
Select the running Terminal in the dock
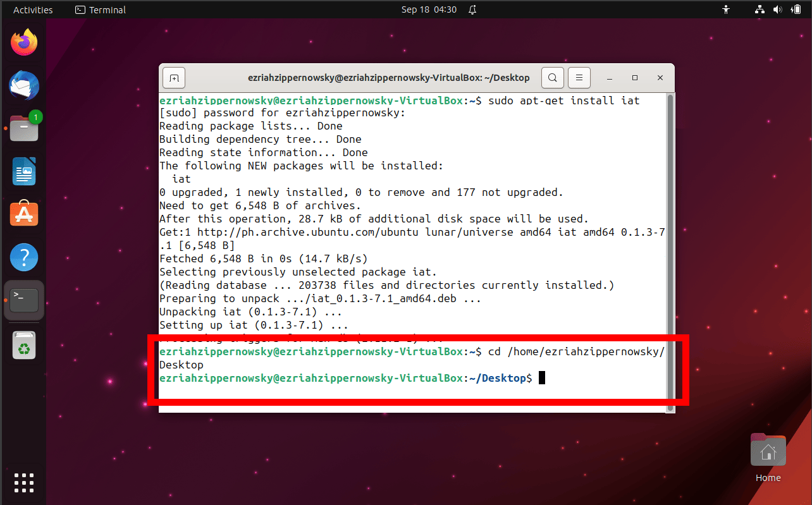(23, 300)
